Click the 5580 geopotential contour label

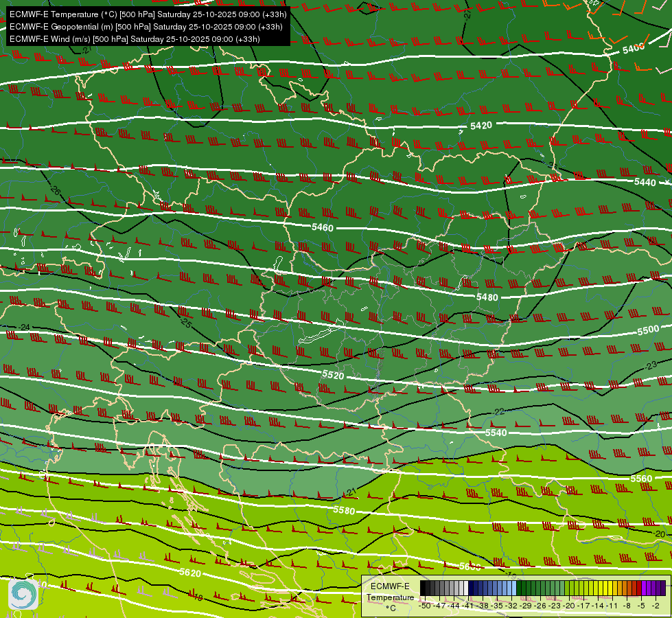(344, 510)
